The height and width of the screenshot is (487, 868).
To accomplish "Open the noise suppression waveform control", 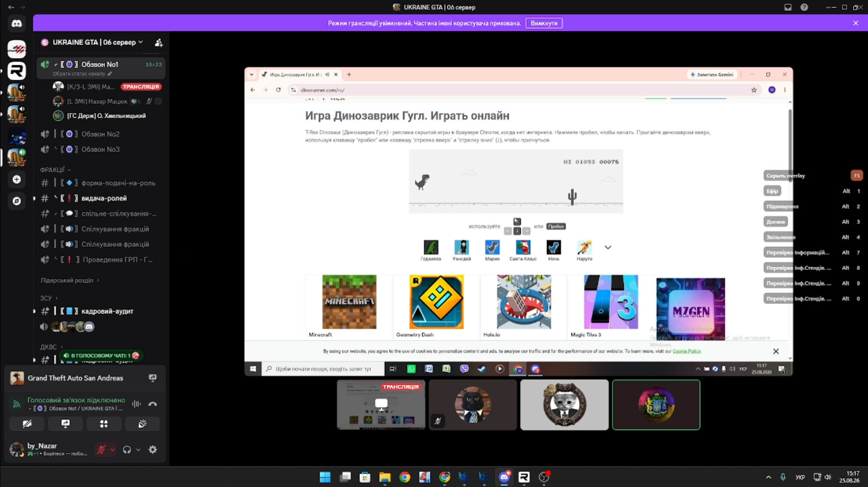I will tap(136, 404).
